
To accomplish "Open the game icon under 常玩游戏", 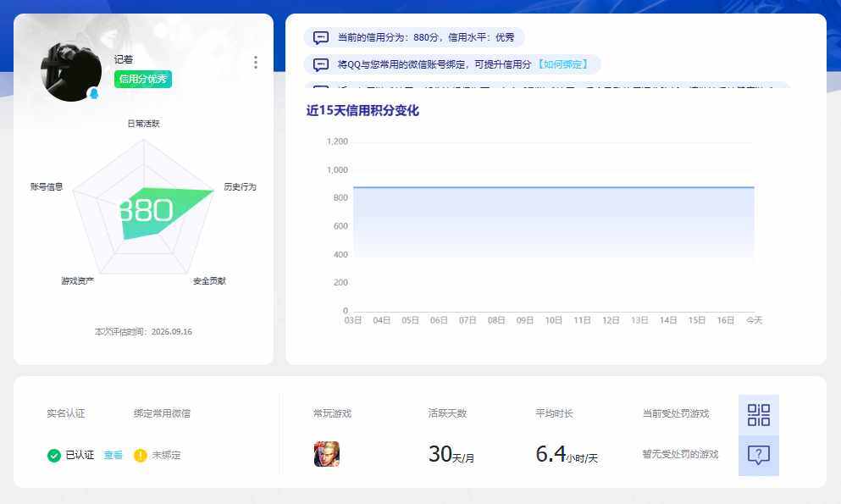I will (x=327, y=454).
